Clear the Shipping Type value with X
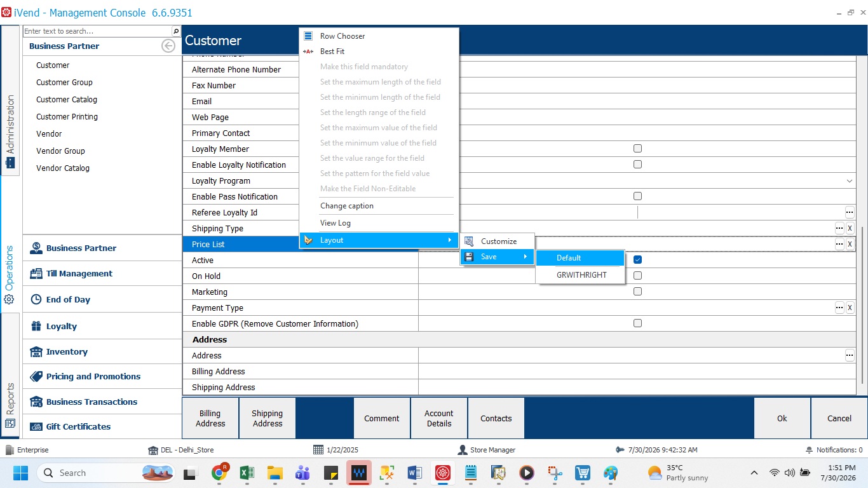Screen dimensions: 868x488 coord(850,228)
